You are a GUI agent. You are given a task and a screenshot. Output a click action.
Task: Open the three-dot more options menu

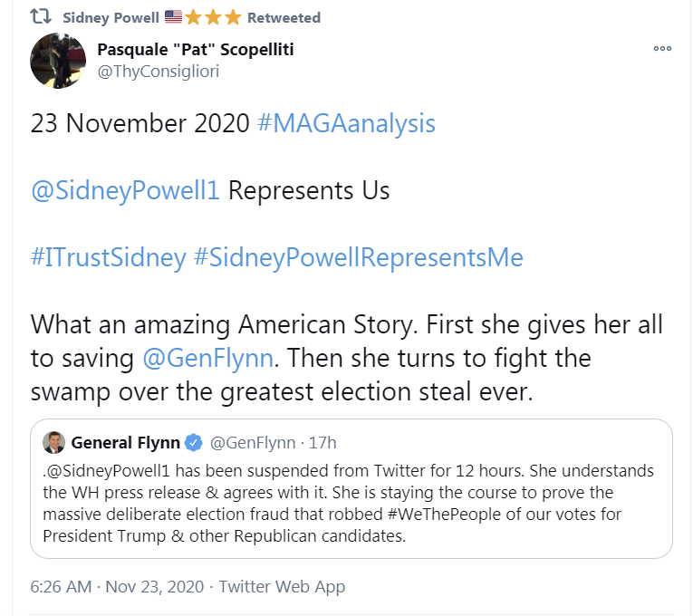pos(662,49)
